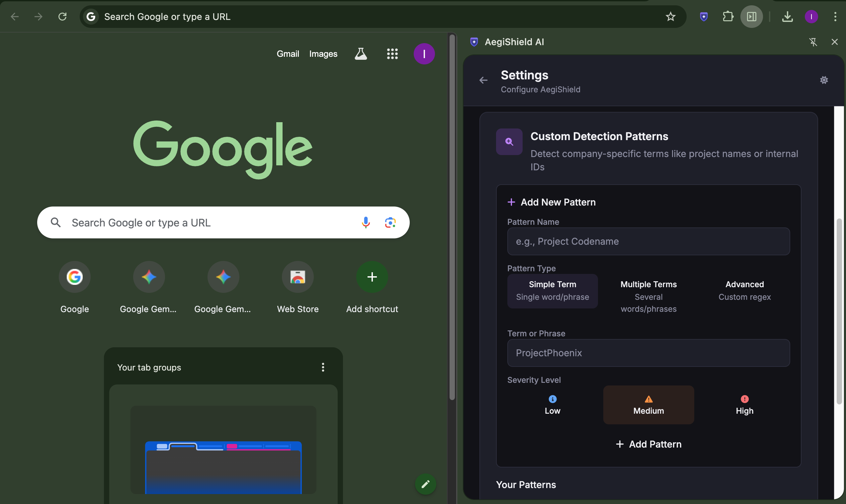The height and width of the screenshot is (504, 846).
Task: Open the Chrome extensions puzzle icon
Action: coord(728,16)
